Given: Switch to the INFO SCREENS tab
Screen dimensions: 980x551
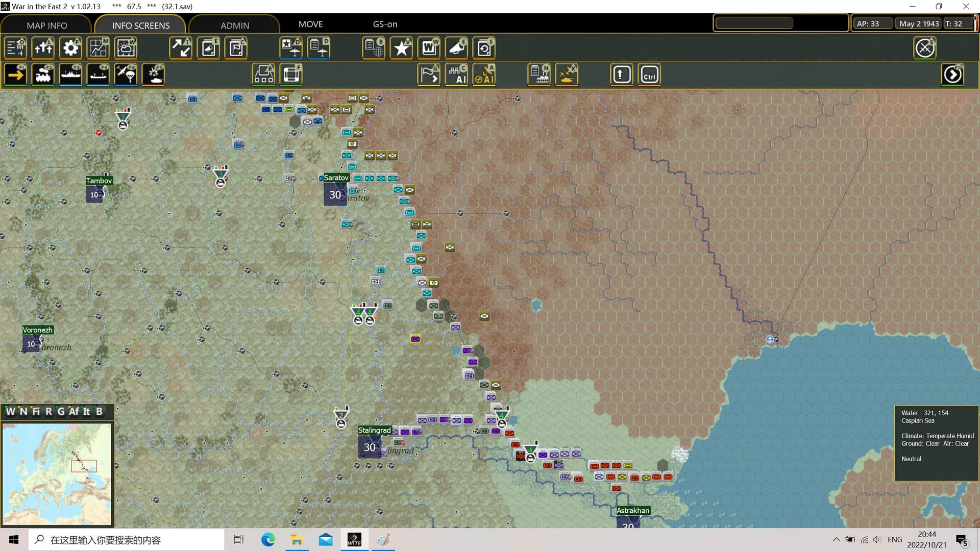Looking at the screenshot, I should [x=141, y=25].
